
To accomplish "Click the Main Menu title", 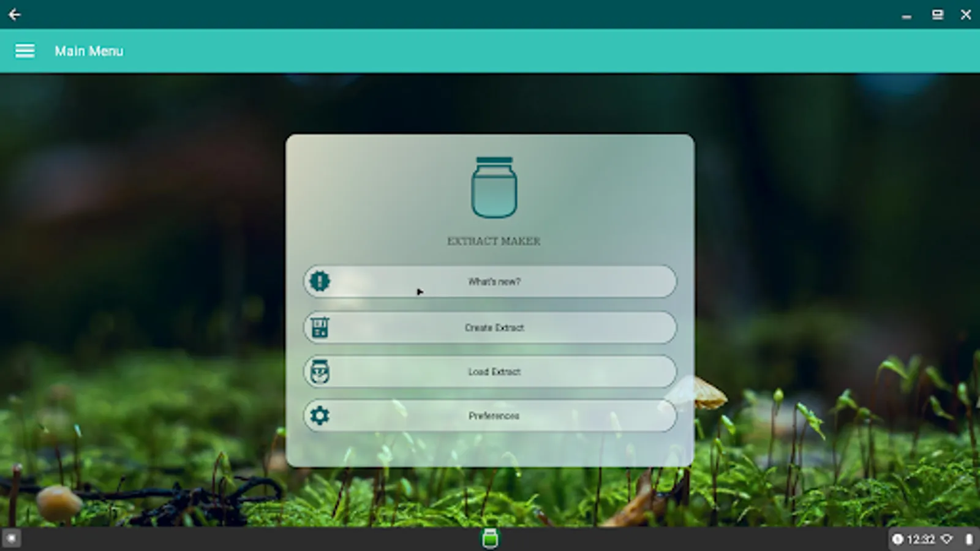I will 89,51.
